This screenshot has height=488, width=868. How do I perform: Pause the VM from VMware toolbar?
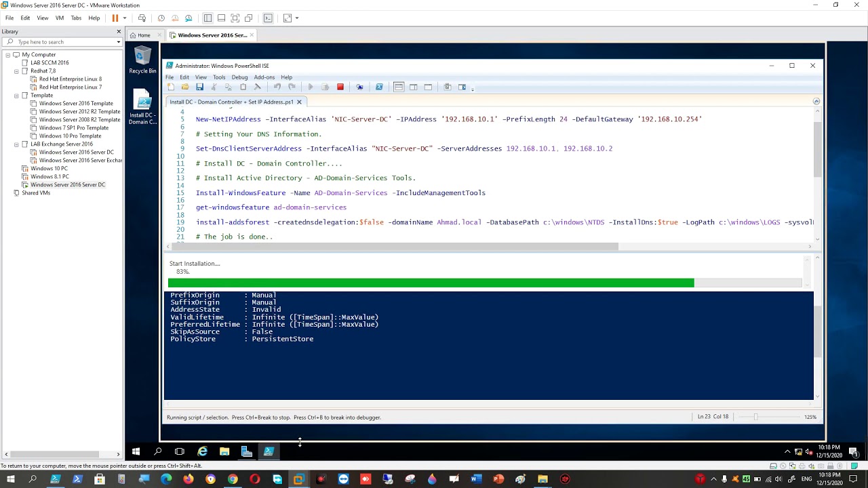(x=115, y=18)
